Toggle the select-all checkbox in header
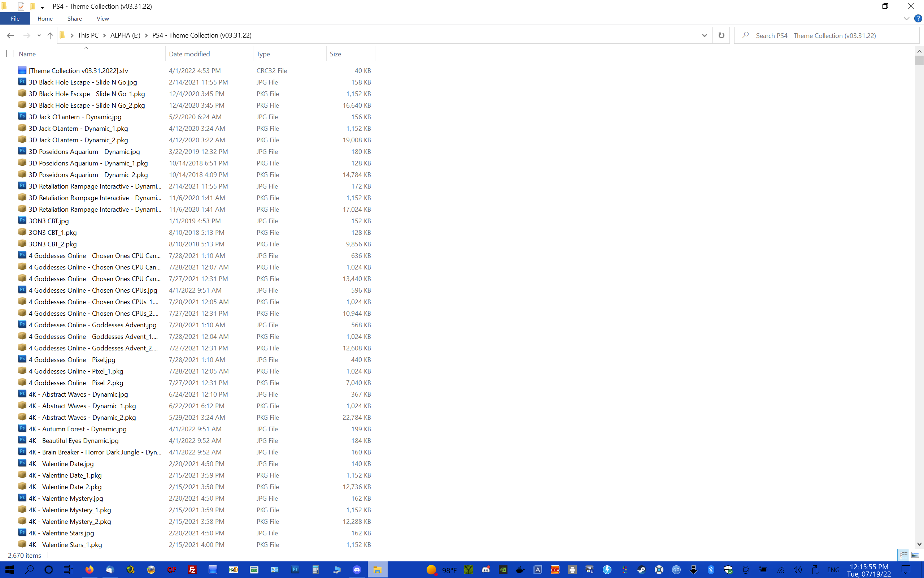 click(10, 54)
